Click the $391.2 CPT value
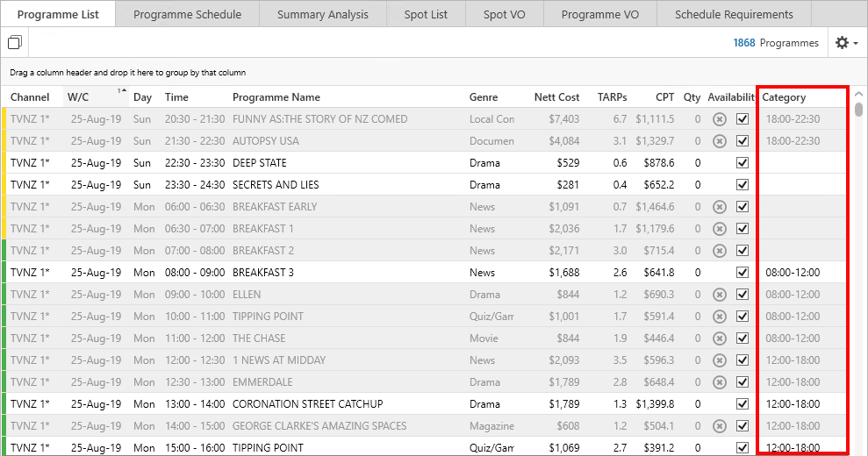The height and width of the screenshot is (456, 868). [659, 448]
